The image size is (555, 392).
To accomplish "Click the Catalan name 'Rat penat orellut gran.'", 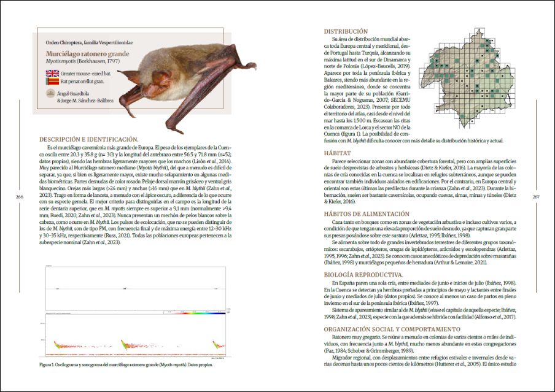I will coord(82,82).
